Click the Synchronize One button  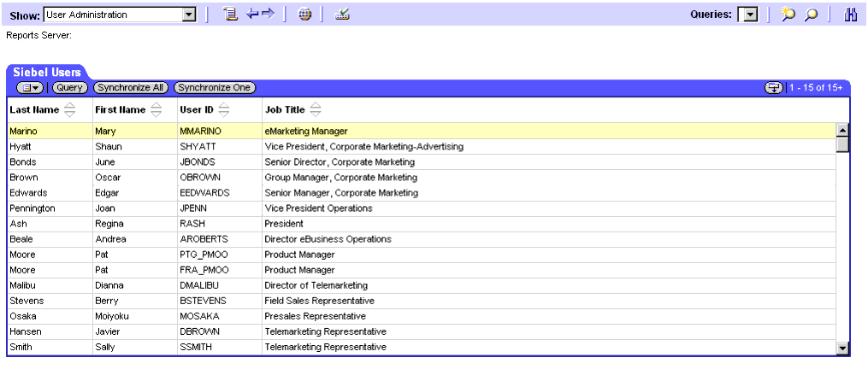coord(215,87)
